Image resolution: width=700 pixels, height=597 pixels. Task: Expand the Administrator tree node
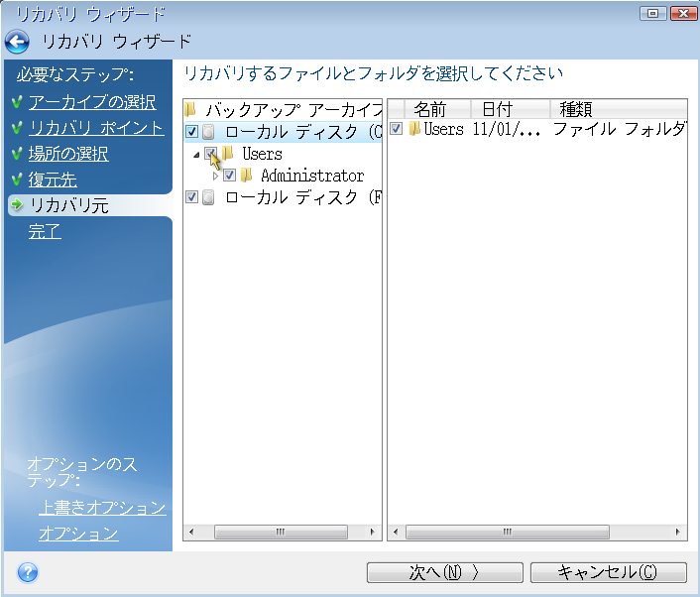pyautogui.click(x=215, y=176)
